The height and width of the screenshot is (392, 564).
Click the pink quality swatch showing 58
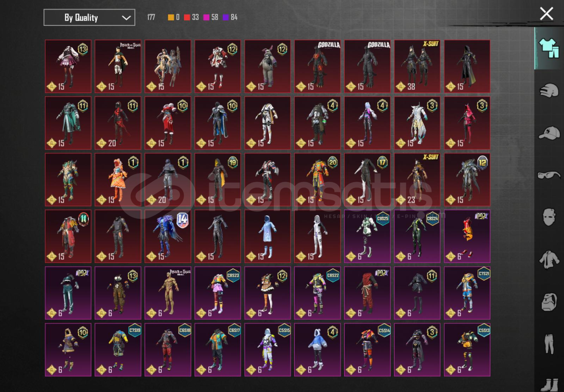[x=206, y=17]
